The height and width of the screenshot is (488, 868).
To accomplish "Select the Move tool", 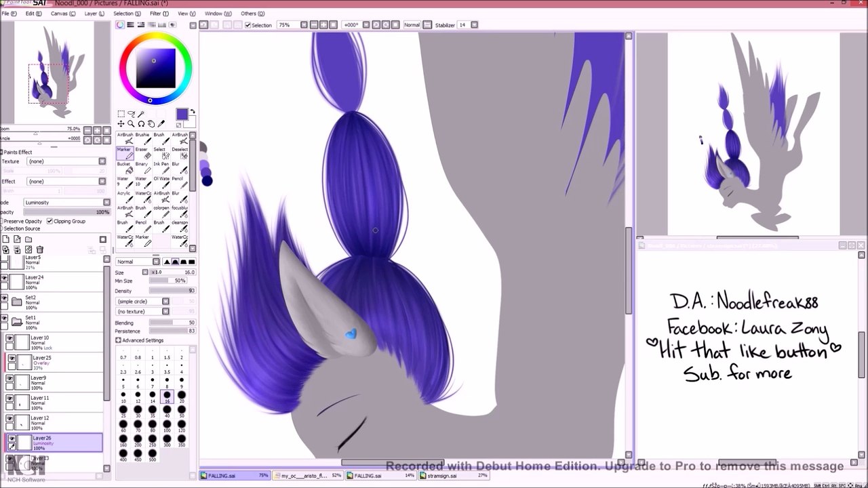I will pos(121,124).
